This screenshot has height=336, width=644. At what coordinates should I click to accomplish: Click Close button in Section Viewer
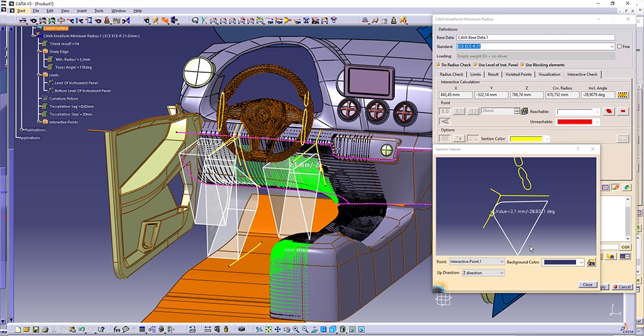tap(587, 285)
